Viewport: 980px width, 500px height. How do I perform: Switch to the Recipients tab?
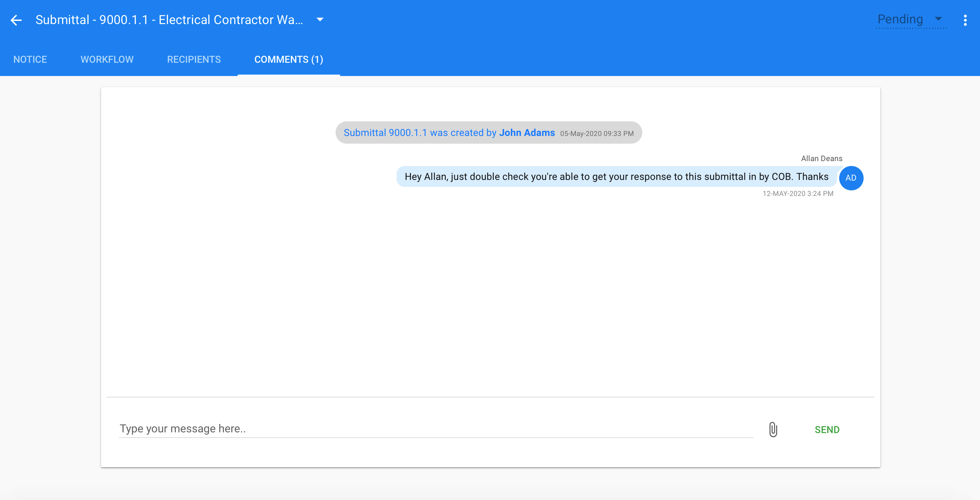(194, 59)
